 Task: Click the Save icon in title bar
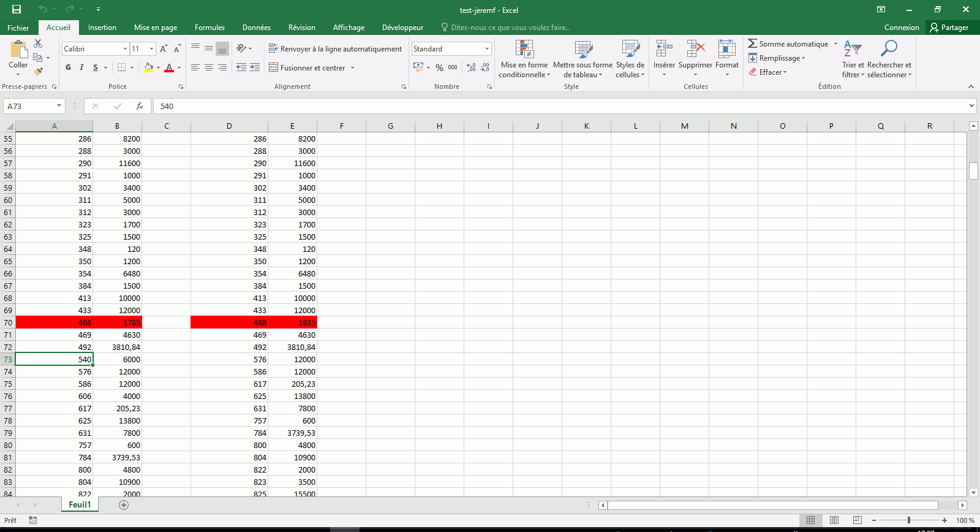(x=17, y=9)
